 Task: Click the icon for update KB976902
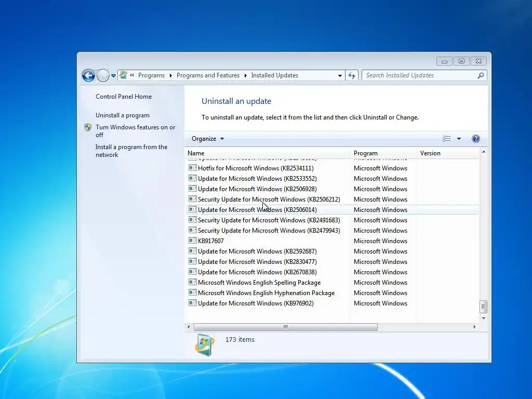193,303
